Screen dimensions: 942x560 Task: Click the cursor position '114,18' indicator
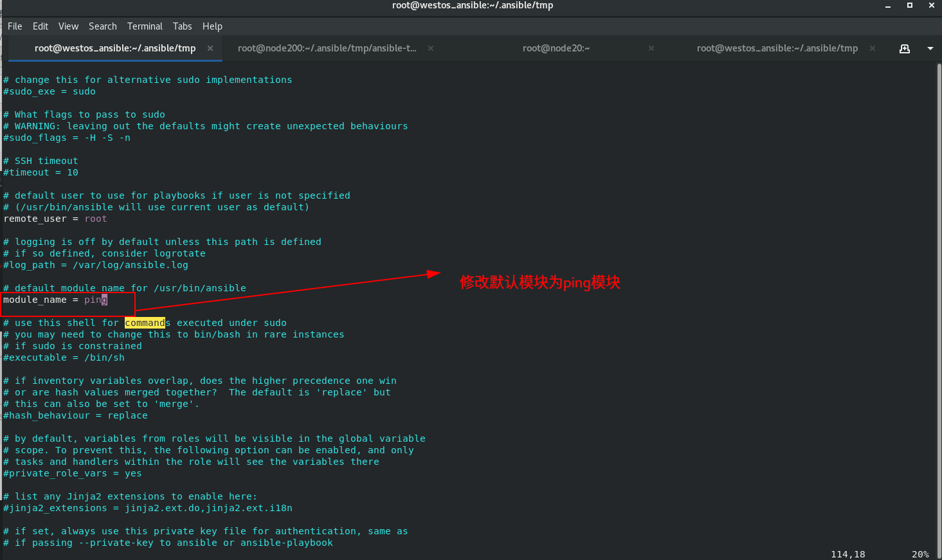pyautogui.click(x=848, y=554)
